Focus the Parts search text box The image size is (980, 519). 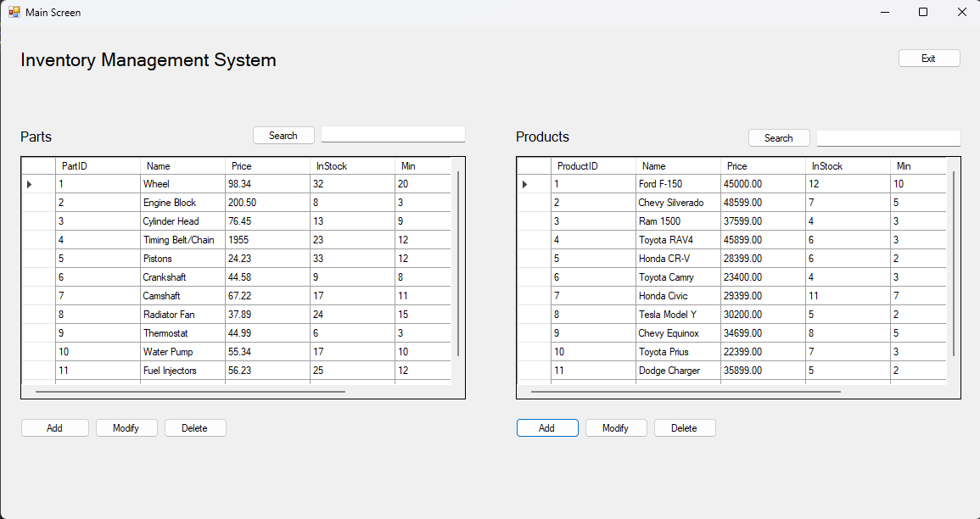pyautogui.click(x=393, y=134)
